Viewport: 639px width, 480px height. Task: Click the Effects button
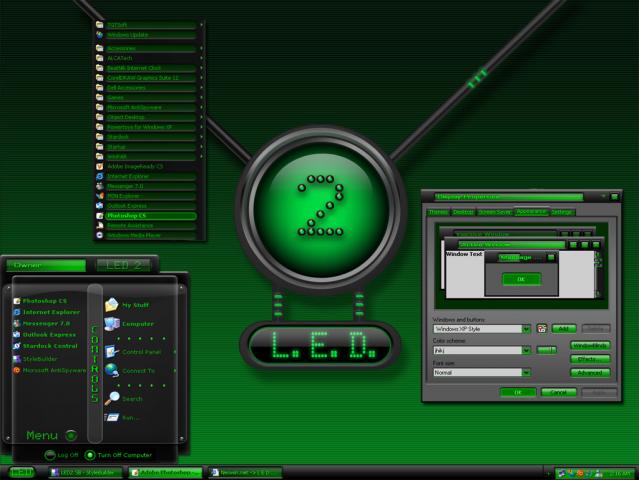click(590, 359)
